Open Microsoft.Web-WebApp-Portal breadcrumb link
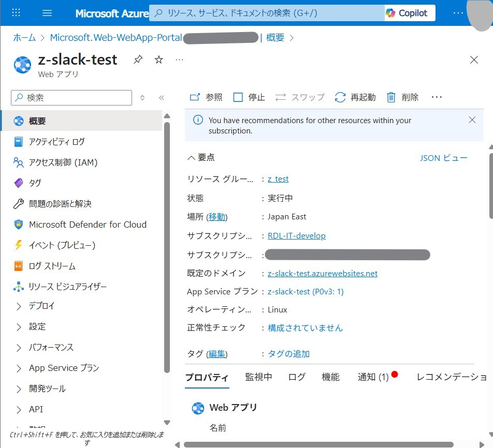 [x=116, y=38]
